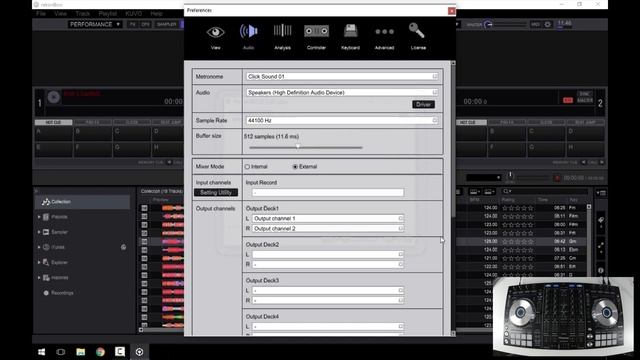Open the Metronome Click Sound dropdown
Screen dimensions: 640x360
click(342, 76)
